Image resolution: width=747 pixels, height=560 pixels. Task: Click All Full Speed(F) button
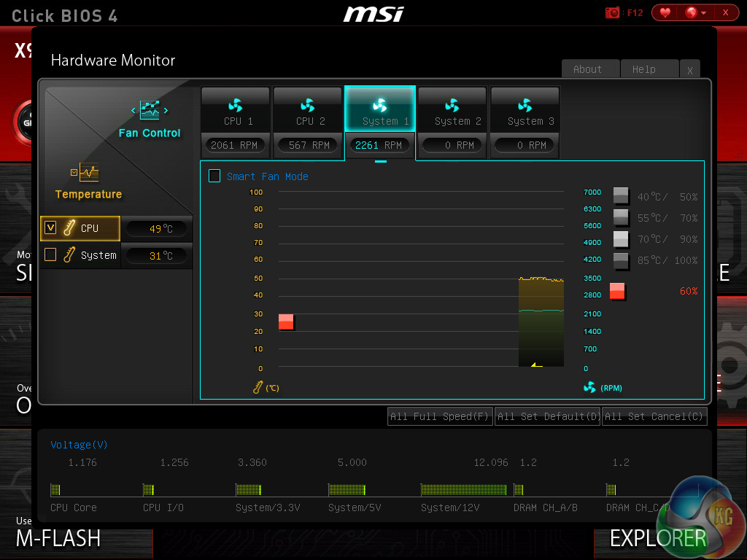[440, 416]
